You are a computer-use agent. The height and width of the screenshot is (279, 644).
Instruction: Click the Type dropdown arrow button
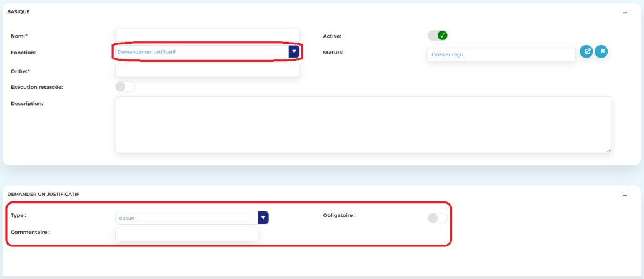pyautogui.click(x=263, y=218)
